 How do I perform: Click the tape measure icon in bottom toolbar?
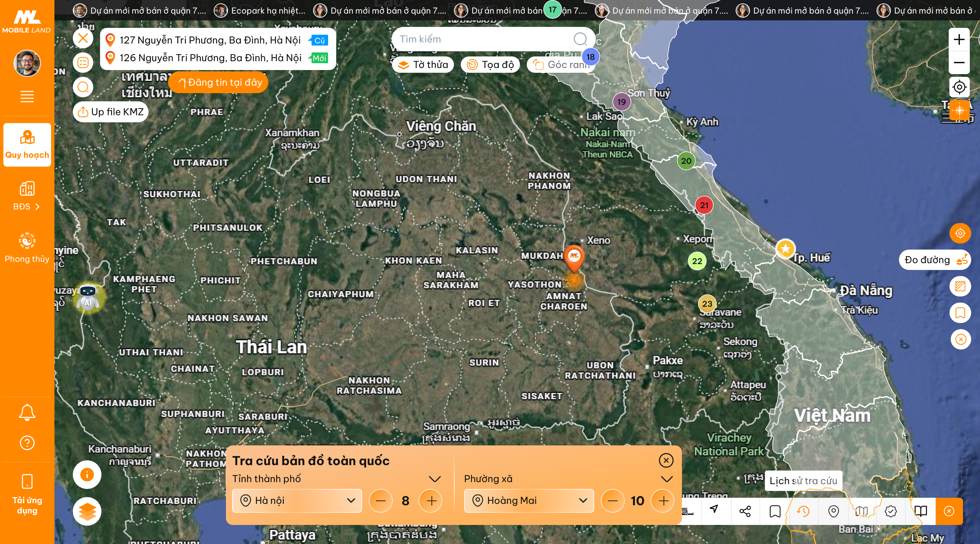pos(688,511)
